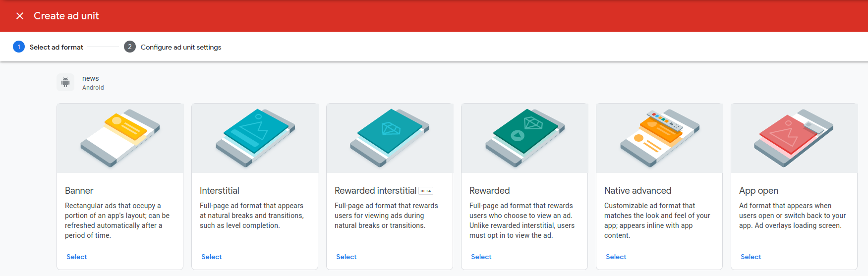Image resolution: width=868 pixels, height=276 pixels.
Task: Select the Interstitial ad format
Action: 212,257
